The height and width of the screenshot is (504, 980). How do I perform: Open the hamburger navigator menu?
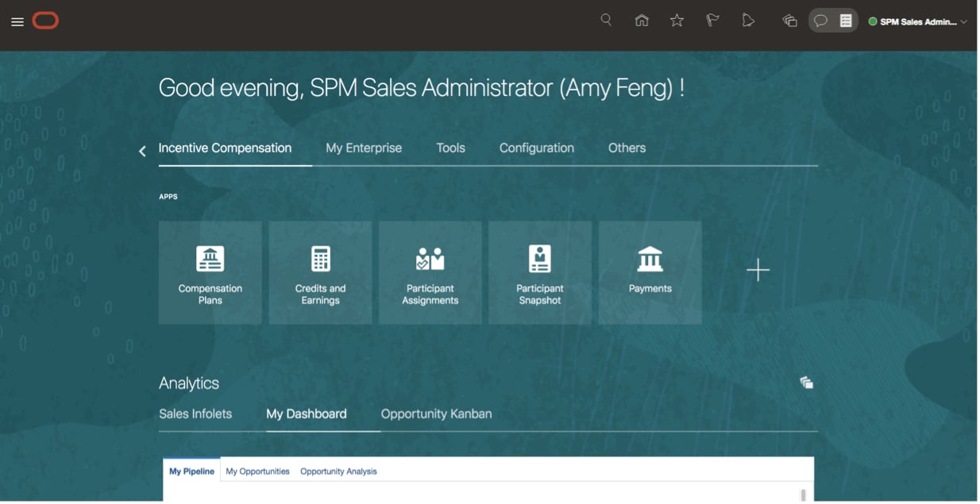tap(17, 22)
